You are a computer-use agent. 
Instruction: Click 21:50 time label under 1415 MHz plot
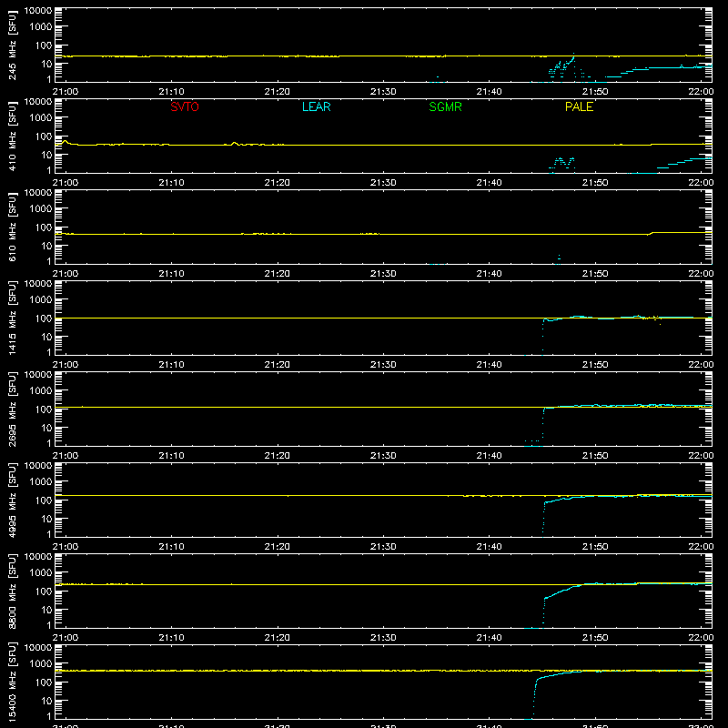pyautogui.click(x=595, y=365)
